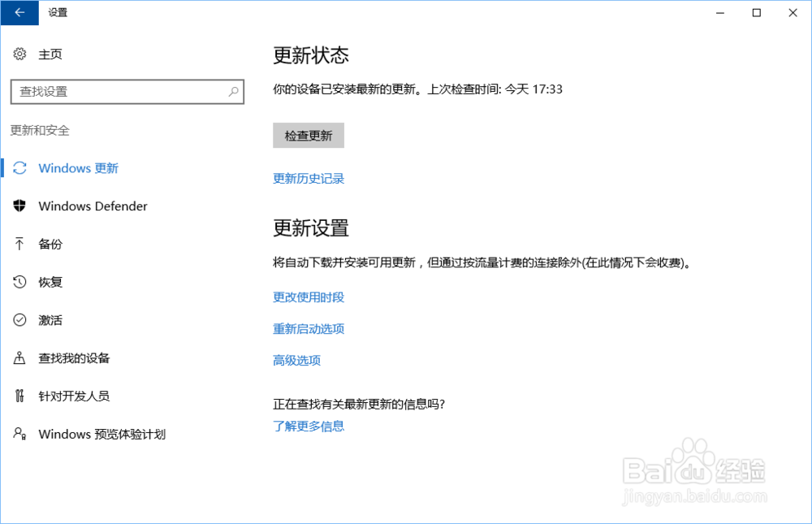
Task: Click the 正在查找有关最新更新的信息吗 text
Action: tap(359, 404)
